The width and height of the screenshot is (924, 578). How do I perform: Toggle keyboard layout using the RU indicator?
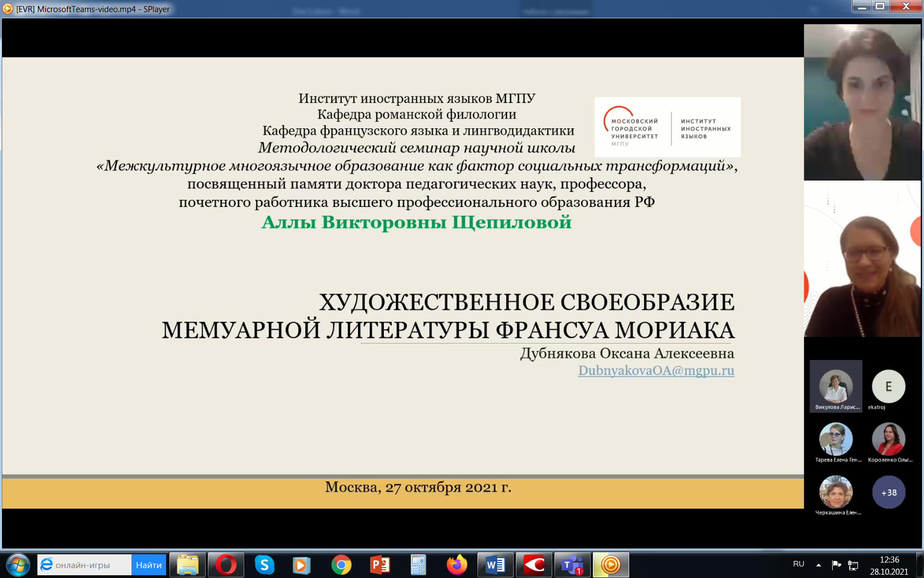pos(799,564)
